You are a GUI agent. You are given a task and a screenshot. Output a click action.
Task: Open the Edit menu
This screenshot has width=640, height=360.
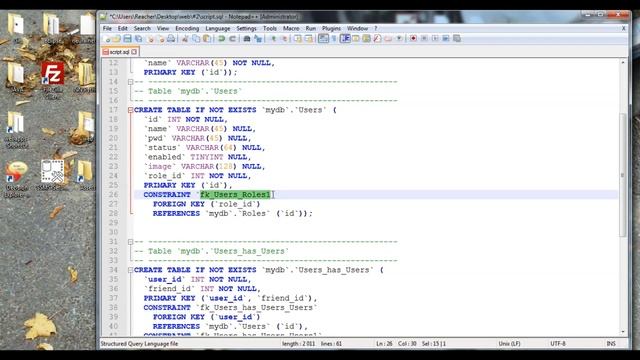click(x=122, y=28)
